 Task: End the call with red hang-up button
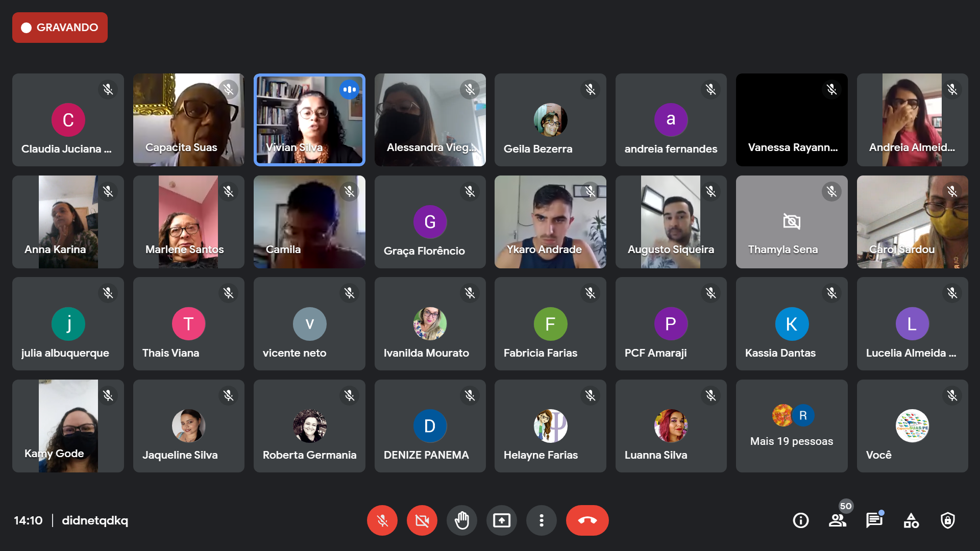tap(587, 520)
